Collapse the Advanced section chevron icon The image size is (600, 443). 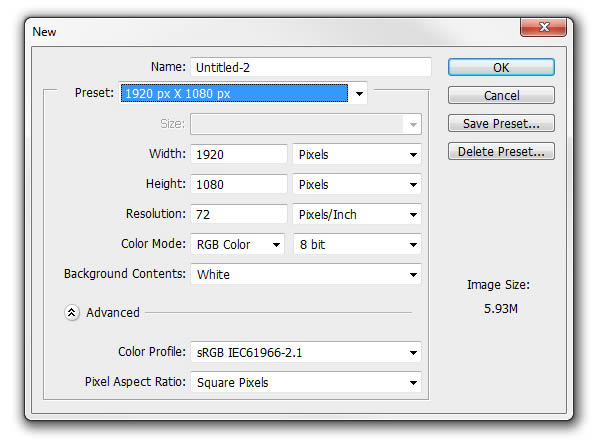tap(72, 313)
